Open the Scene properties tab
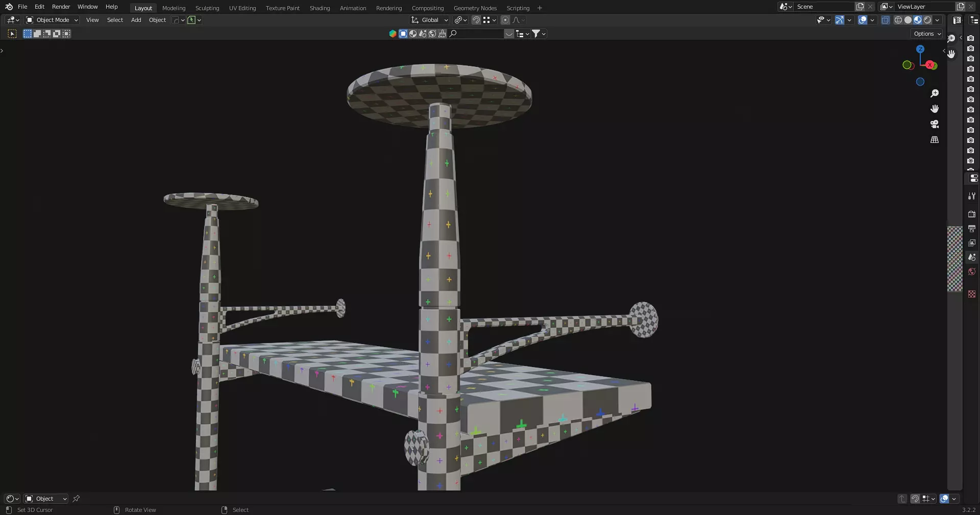 pyautogui.click(x=972, y=257)
